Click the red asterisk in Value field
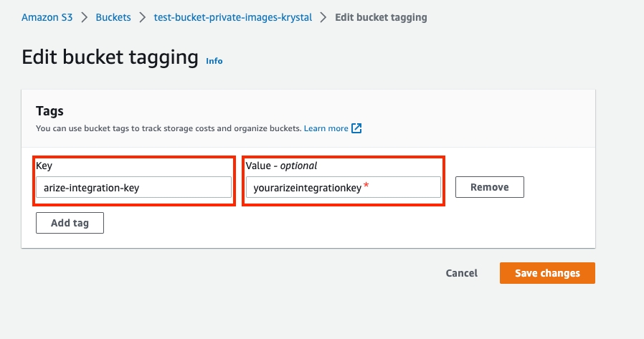 click(x=366, y=186)
